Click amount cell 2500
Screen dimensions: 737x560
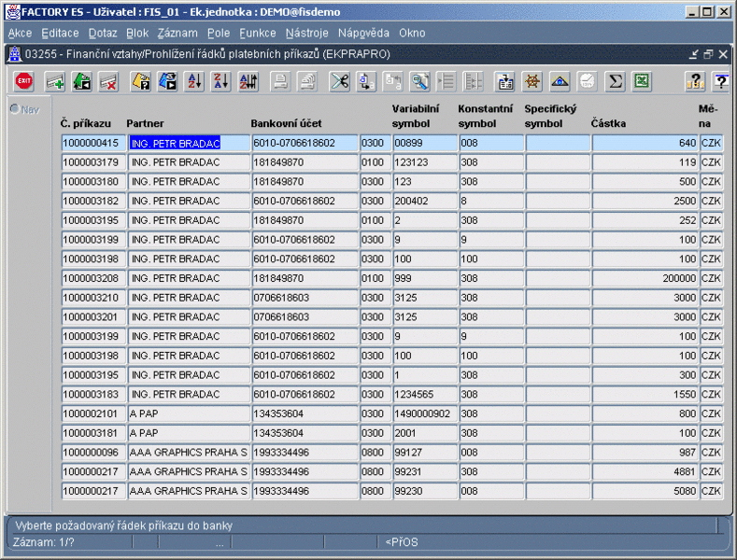click(x=645, y=201)
